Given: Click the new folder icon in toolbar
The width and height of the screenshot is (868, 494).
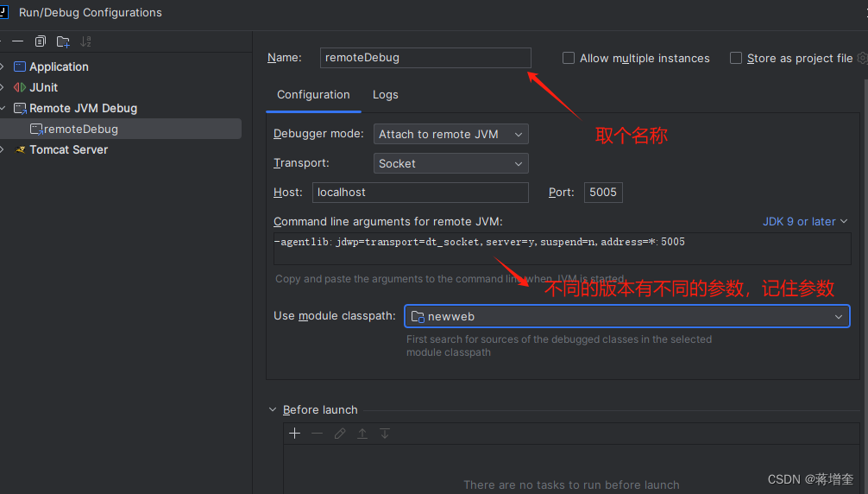Looking at the screenshot, I should pyautogui.click(x=63, y=41).
